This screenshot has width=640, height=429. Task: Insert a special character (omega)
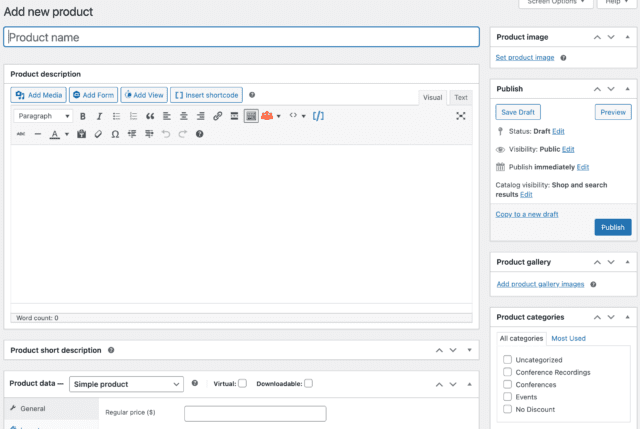[x=115, y=134]
